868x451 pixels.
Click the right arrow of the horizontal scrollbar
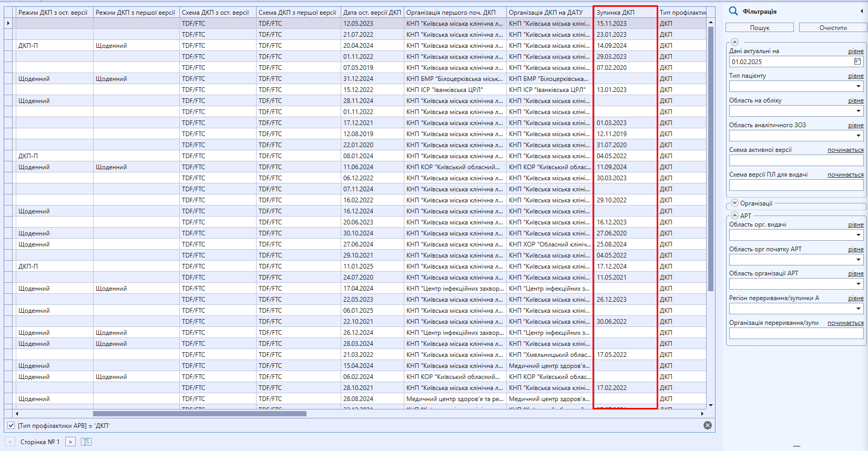[x=702, y=414]
